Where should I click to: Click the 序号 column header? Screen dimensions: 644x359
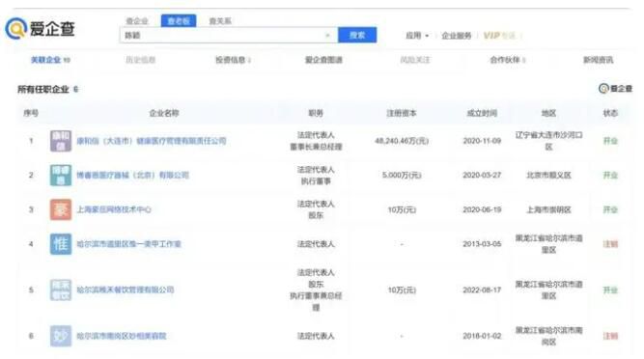tap(31, 113)
